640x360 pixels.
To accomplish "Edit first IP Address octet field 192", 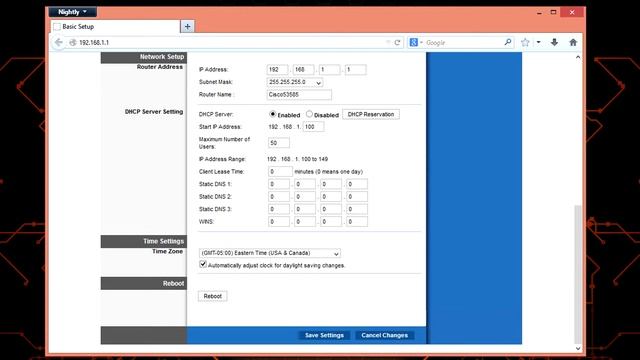I will click(x=278, y=70).
